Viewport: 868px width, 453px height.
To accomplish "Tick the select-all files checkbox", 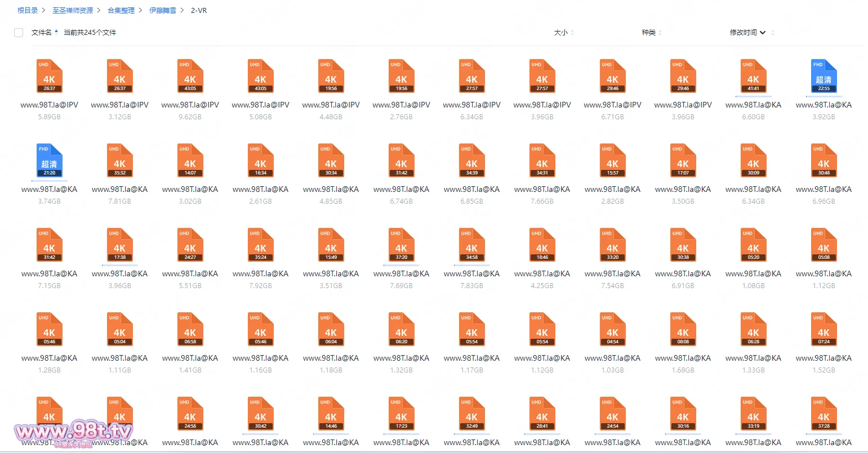I will (x=19, y=33).
